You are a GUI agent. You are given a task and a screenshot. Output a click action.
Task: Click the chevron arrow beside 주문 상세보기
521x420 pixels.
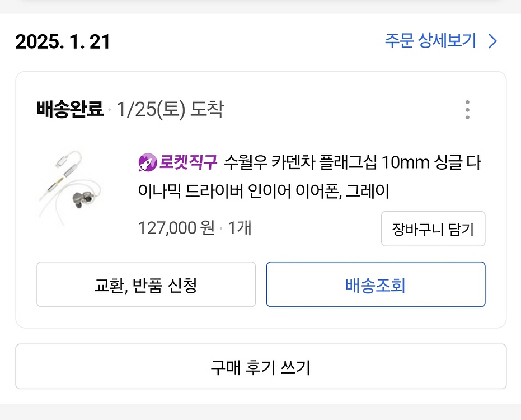[x=492, y=41]
